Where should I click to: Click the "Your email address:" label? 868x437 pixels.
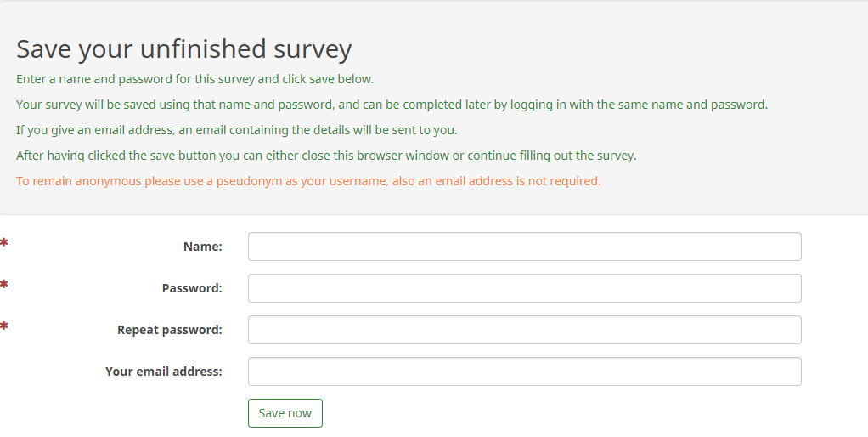(164, 372)
